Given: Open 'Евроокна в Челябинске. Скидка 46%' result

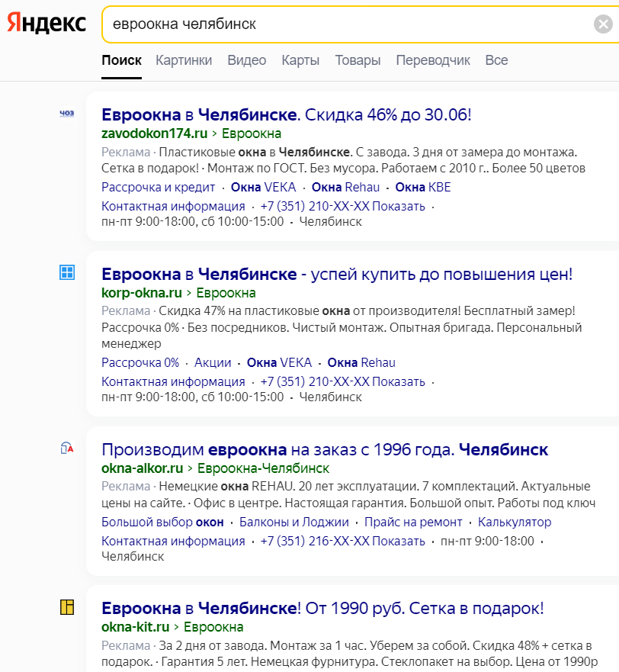Looking at the screenshot, I should [287, 115].
